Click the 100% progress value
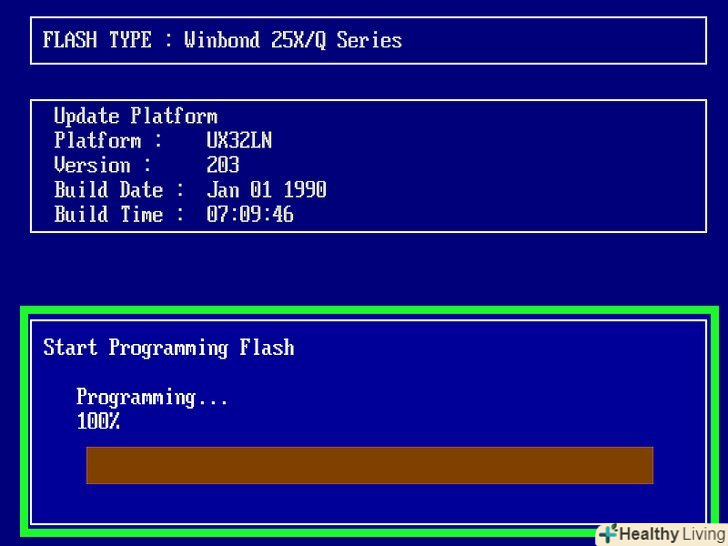Viewport: 728px width, 546px height. 98,421
